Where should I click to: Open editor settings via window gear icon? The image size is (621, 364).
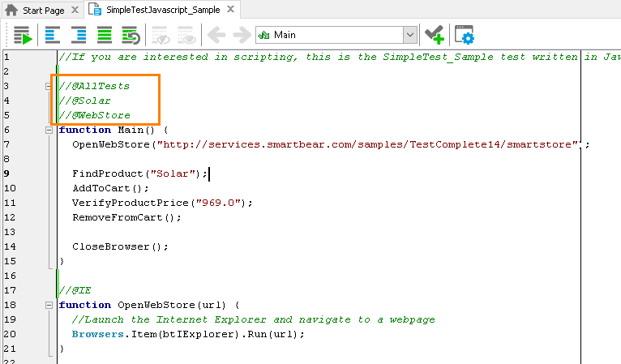(x=465, y=35)
